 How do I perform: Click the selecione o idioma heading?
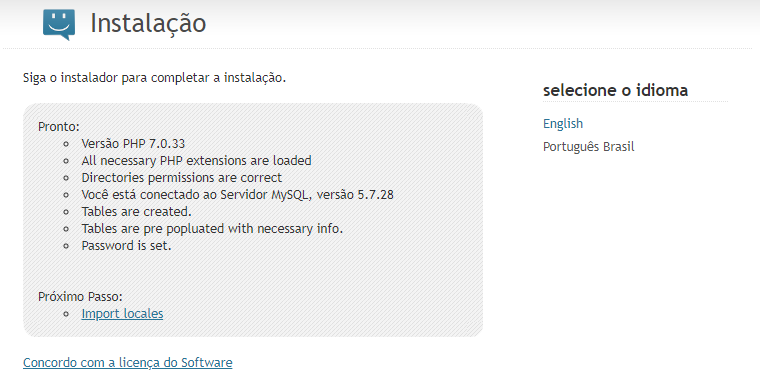(x=615, y=90)
